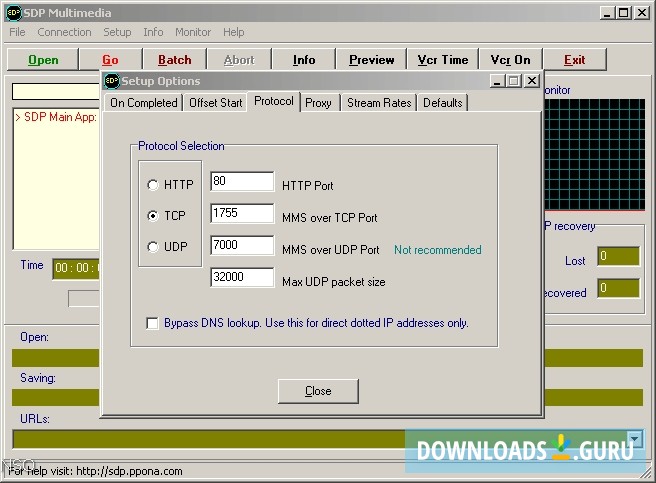Close the SDP Multimedia main window
This screenshot has height=483, width=656.
tap(642, 13)
